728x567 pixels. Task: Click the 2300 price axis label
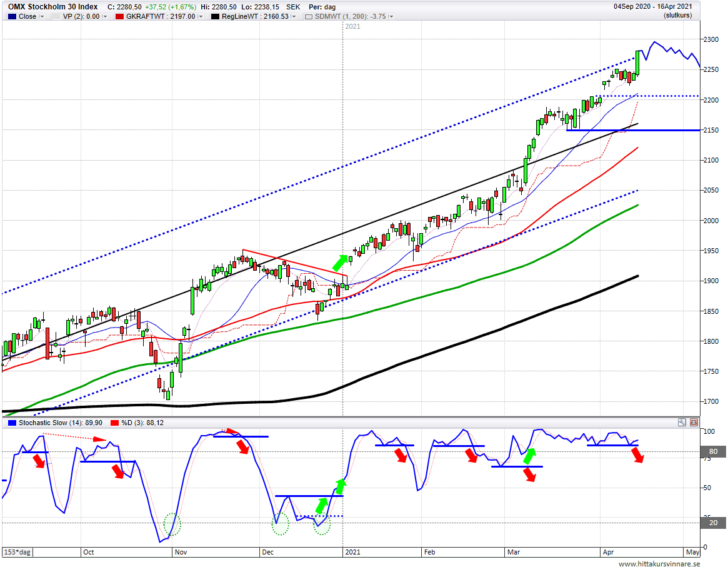711,39
